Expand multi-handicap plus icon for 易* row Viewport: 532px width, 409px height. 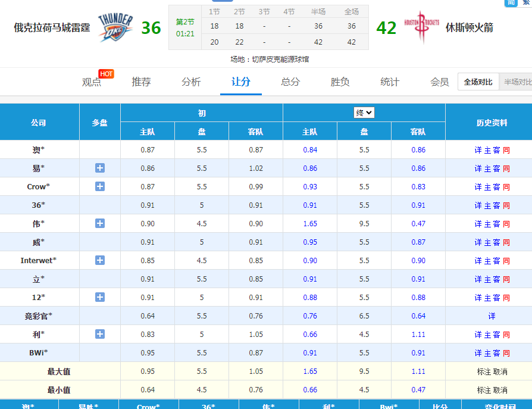click(100, 168)
